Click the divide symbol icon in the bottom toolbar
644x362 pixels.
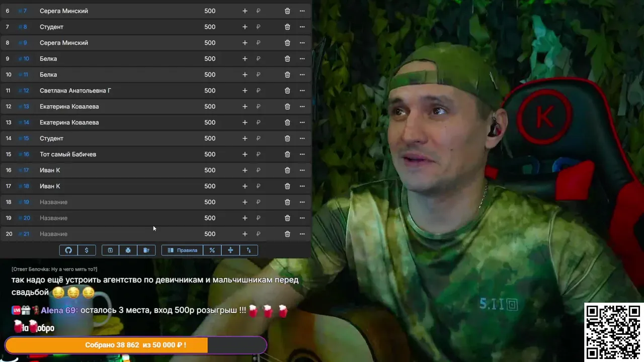(230, 250)
